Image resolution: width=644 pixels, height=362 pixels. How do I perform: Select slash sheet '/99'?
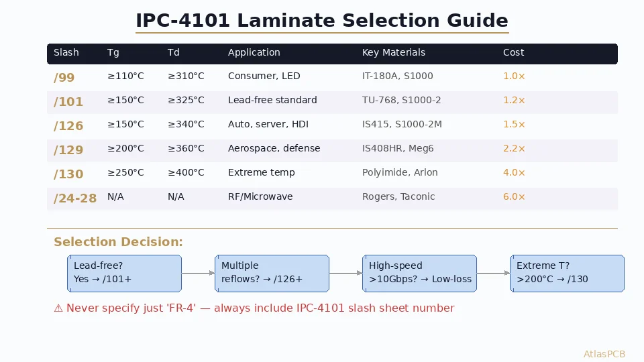coord(64,78)
